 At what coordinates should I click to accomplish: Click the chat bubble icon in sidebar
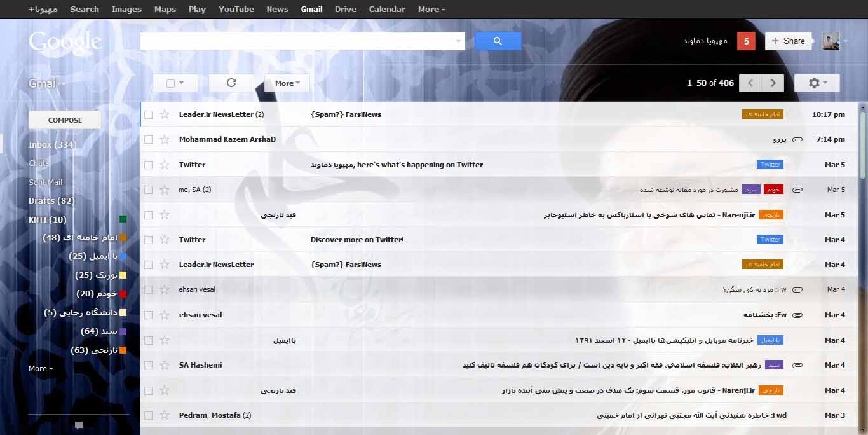coord(79,425)
